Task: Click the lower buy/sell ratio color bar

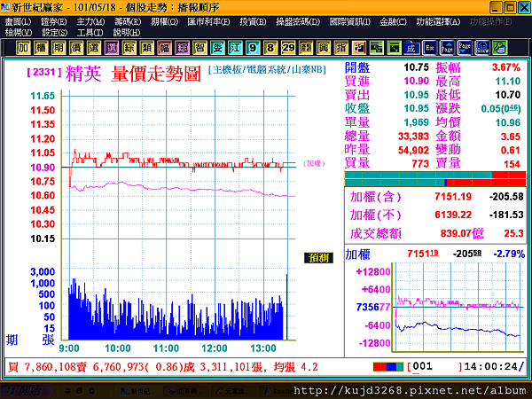Action: [435, 183]
